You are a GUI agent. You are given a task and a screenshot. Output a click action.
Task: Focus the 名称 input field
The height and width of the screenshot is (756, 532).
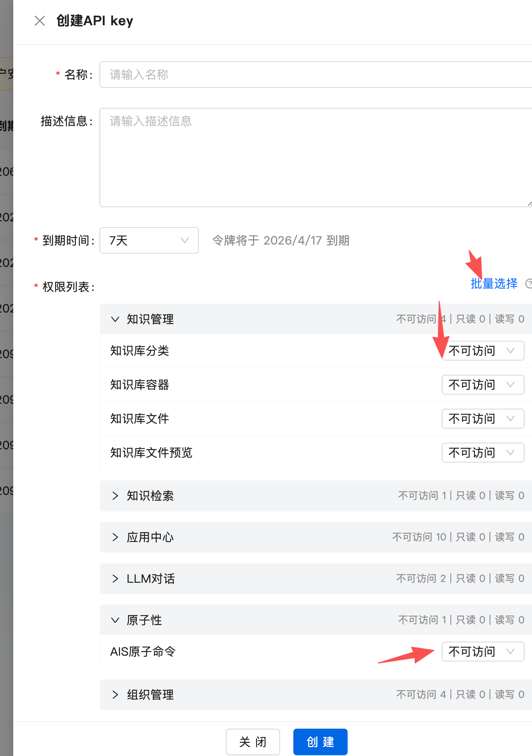tap(315, 75)
